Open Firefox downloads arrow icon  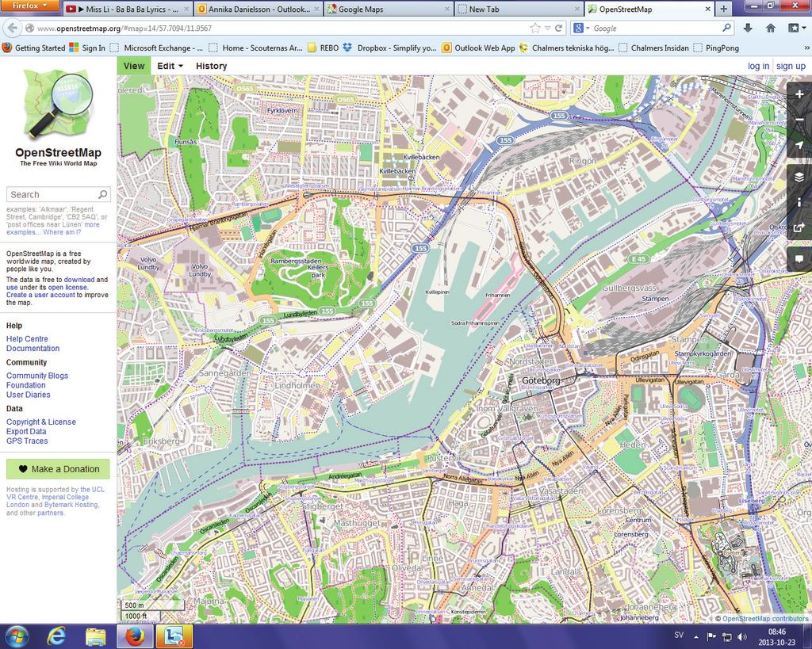click(748, 28)
